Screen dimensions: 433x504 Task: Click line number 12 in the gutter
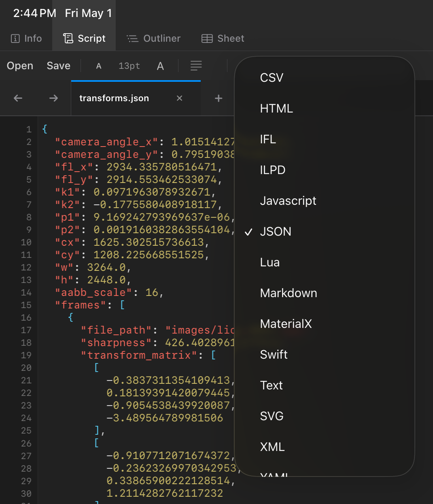(26, 268)
